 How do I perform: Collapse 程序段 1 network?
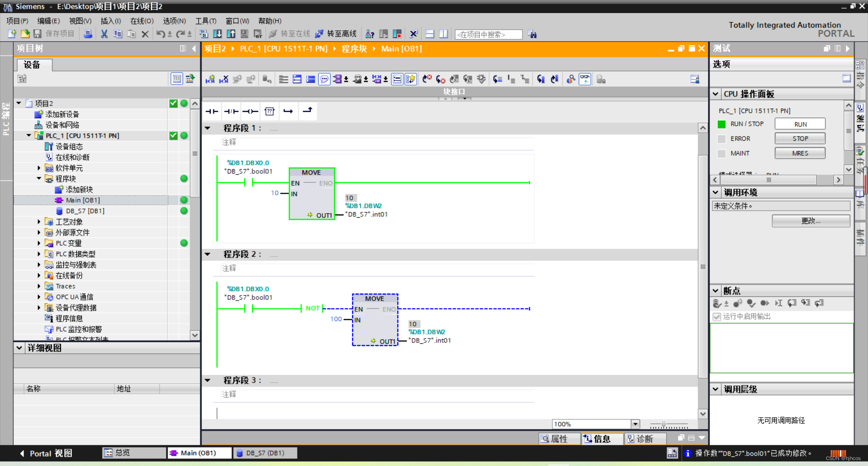[x=208, y=128]
